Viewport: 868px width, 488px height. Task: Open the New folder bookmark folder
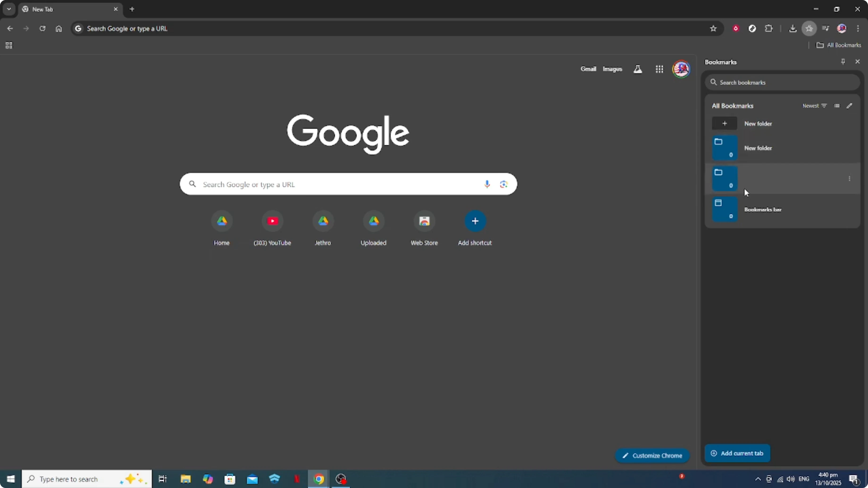click(x=782, y=148)
